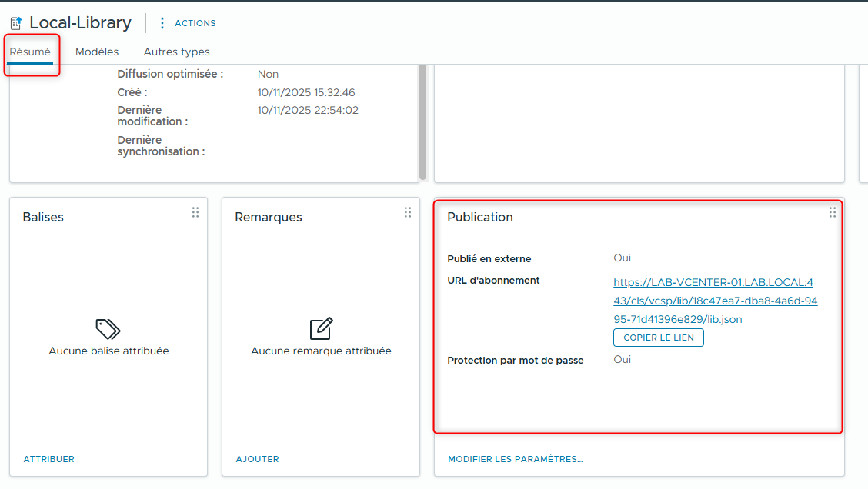This screenshot has height=489, width=868.
Task: Click the vertical ellipsis icon before ACTIONS
Action: pos(162,22)
